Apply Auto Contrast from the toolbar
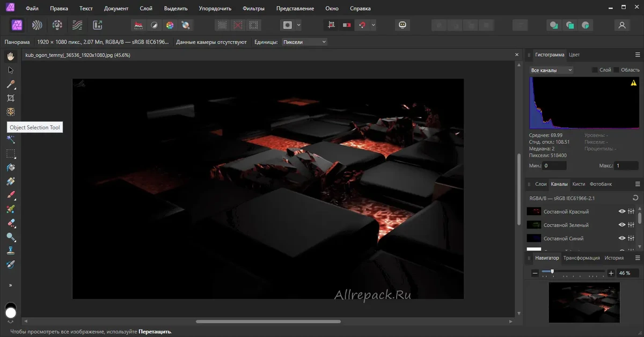This screenshot has width=644, height=337. pos(154,25)
